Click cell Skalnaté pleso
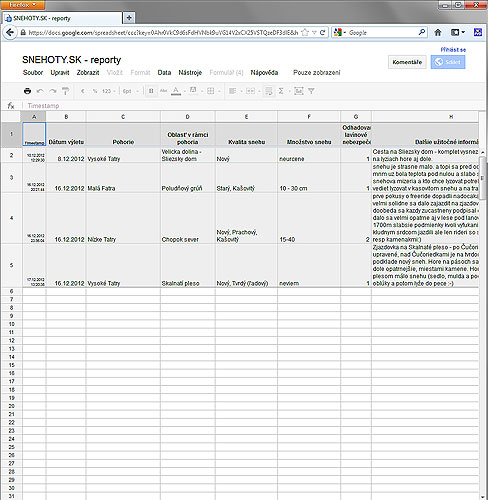Image resolution: width=488 pixels, height=500 pixels. pyautogui.click(x=188, y=265)
